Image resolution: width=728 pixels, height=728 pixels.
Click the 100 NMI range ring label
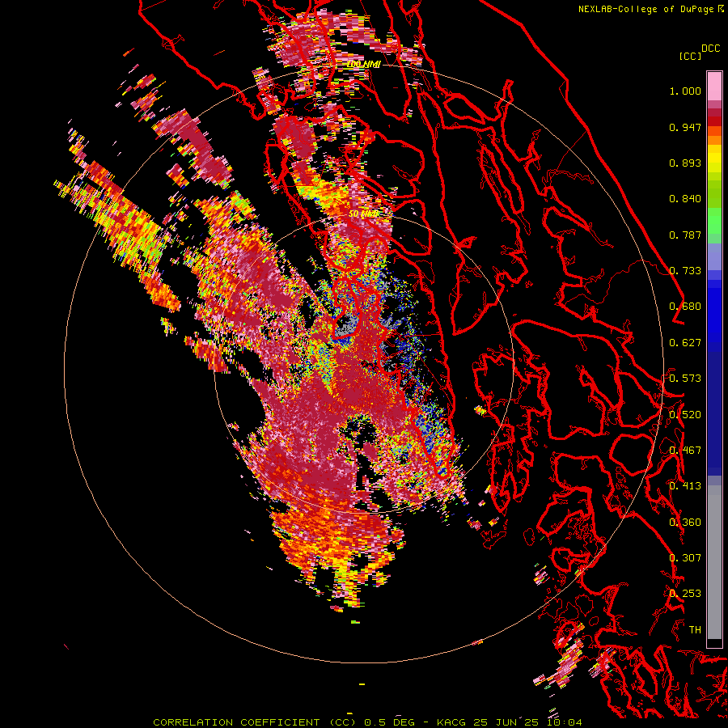point(363,64)
